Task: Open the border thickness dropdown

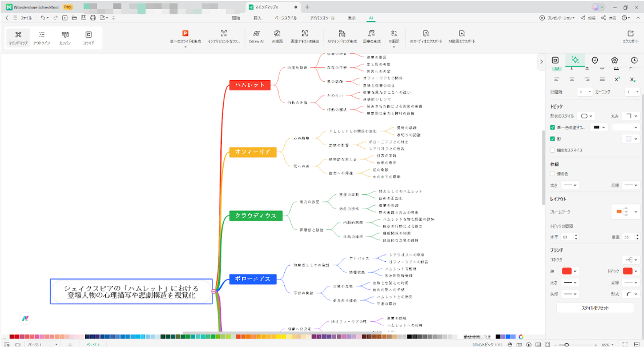Action: (x=570, y=185)
